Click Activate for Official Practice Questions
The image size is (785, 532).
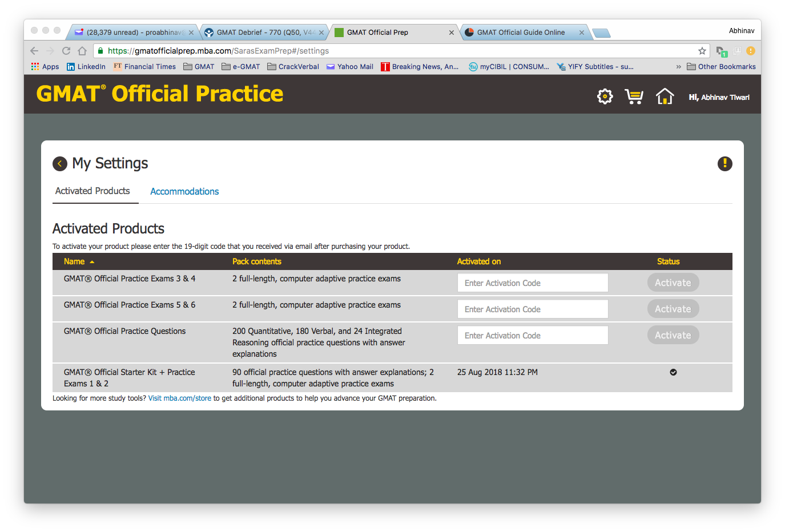tap(673, 335)
